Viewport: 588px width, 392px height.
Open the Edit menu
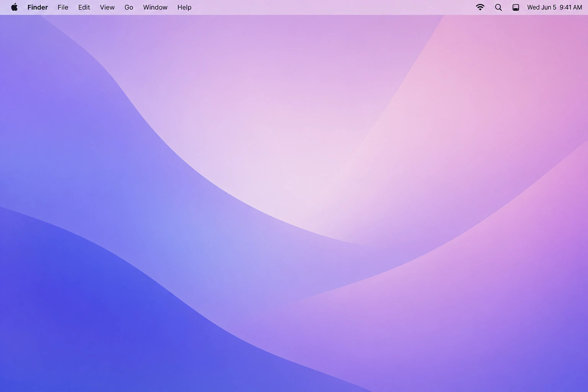[84, 7]
